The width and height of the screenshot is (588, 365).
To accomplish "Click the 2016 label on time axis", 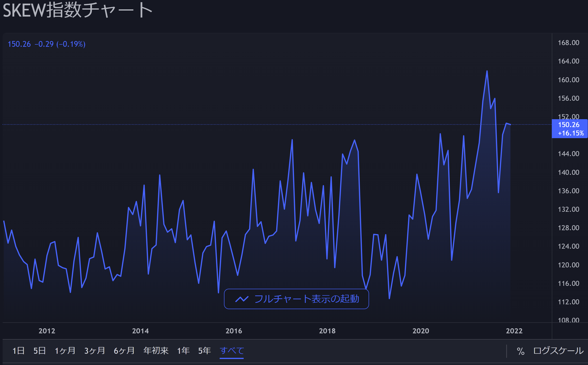I will point(234,331).
